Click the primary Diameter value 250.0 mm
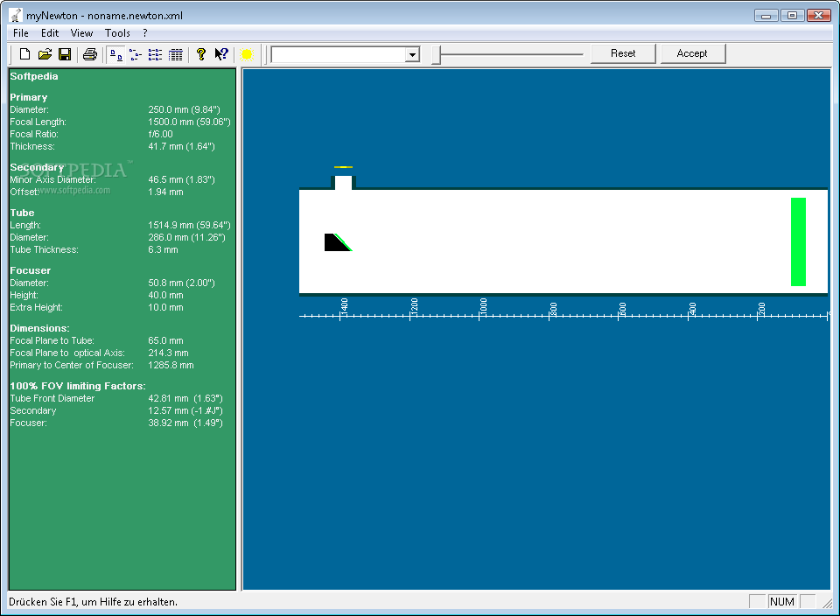This screenshot has width=840, height=616. tap(184, 109)
